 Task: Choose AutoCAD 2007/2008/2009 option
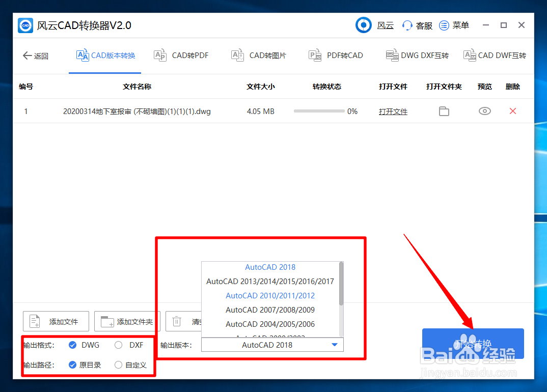(x=270, y=310)
